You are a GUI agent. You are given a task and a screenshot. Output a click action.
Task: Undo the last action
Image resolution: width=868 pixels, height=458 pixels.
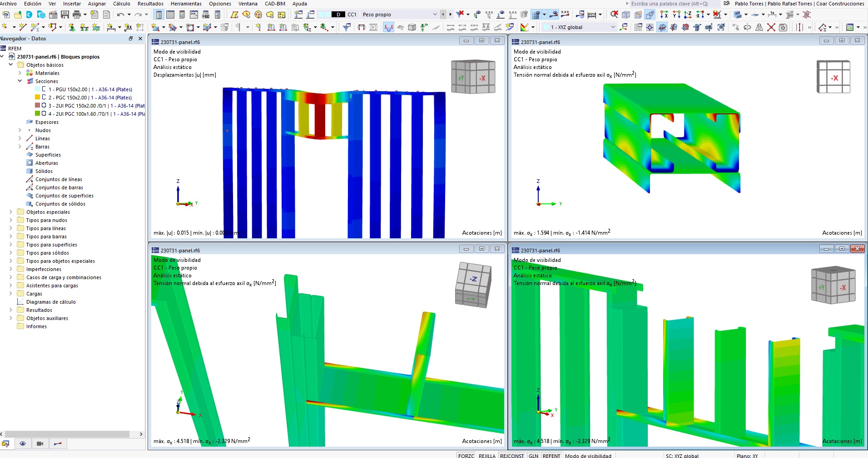tap(120, 15)
